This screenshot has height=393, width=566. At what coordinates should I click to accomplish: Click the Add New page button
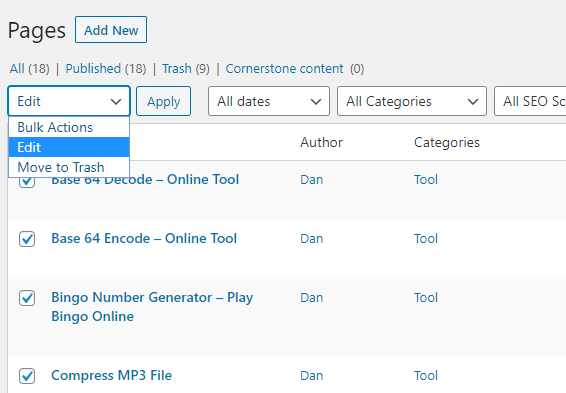(x=111, y=30)
